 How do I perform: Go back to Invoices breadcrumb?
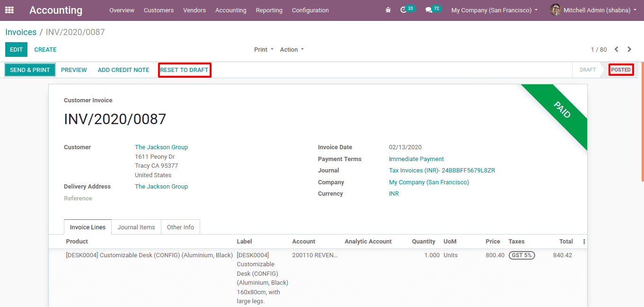click(21, 32)
